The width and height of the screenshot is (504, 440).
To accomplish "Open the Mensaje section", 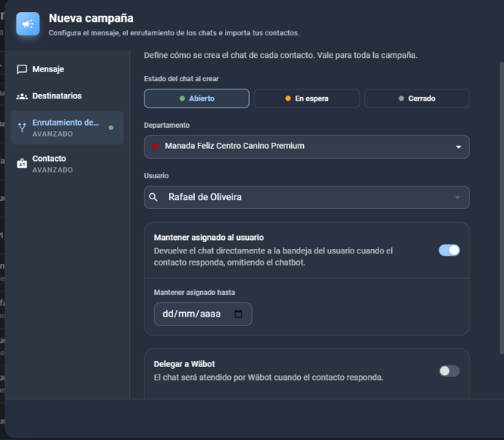I will coord(67,69).
